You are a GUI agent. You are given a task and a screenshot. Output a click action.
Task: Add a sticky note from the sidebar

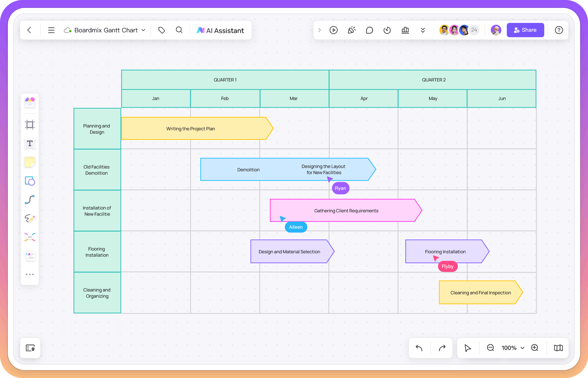tap(29, 162)
